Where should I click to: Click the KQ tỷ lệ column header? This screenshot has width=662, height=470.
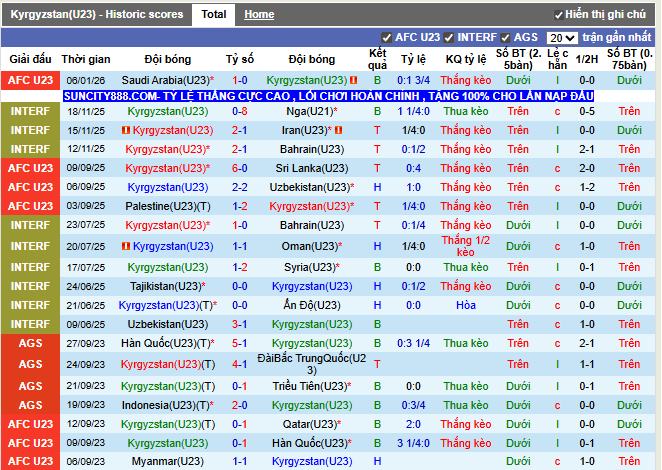[x=466, y=59]
